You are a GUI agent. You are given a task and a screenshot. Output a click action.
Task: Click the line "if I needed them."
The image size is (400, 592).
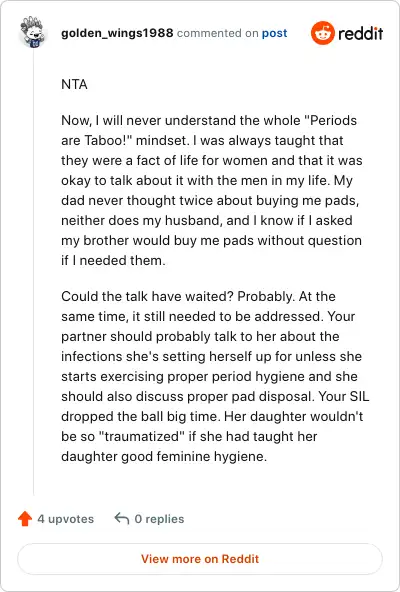pos(113,261)
